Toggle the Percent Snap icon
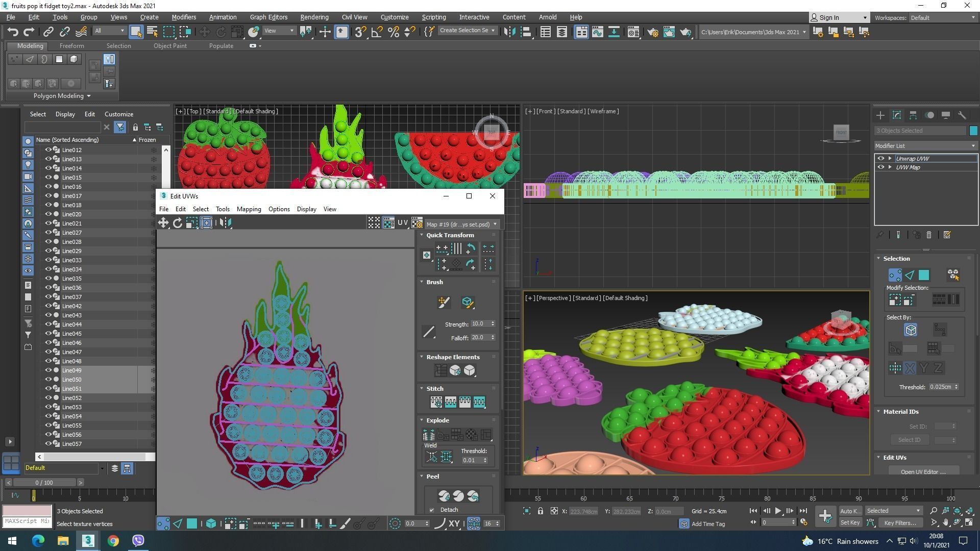Image resolution: width=980 pixels, height=551 pixels. 393,32
